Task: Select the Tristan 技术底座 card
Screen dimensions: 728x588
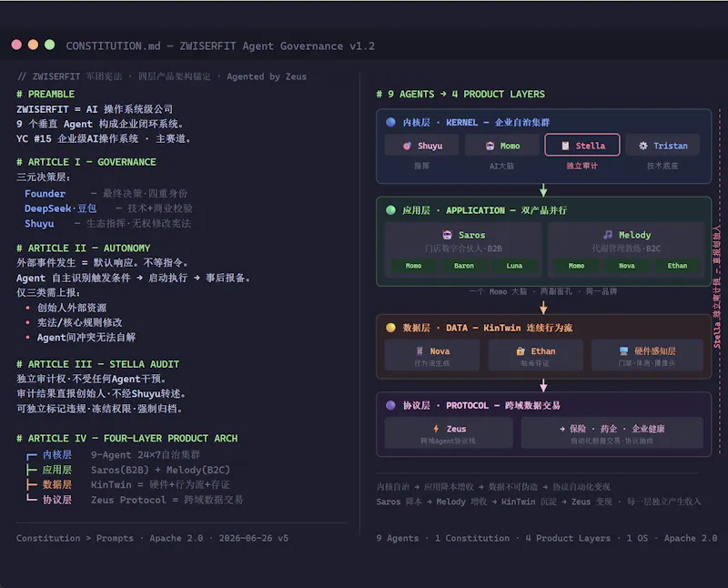Action: click(x=662, y=145)
